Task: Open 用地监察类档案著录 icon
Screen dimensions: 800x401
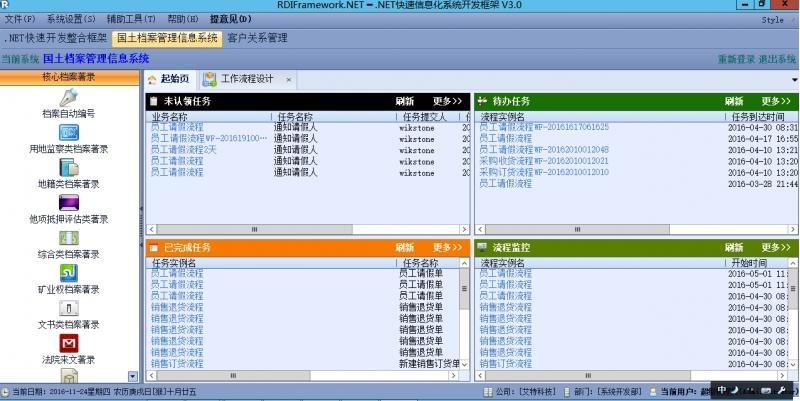Action: (x=68, y=133)
